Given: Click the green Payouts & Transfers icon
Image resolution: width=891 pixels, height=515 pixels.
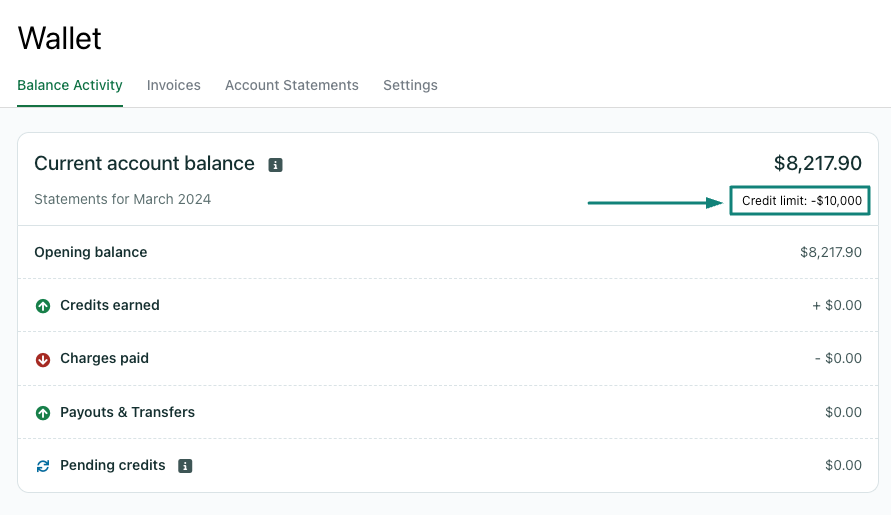Looking at the screenshot, I should click(43, 413).
